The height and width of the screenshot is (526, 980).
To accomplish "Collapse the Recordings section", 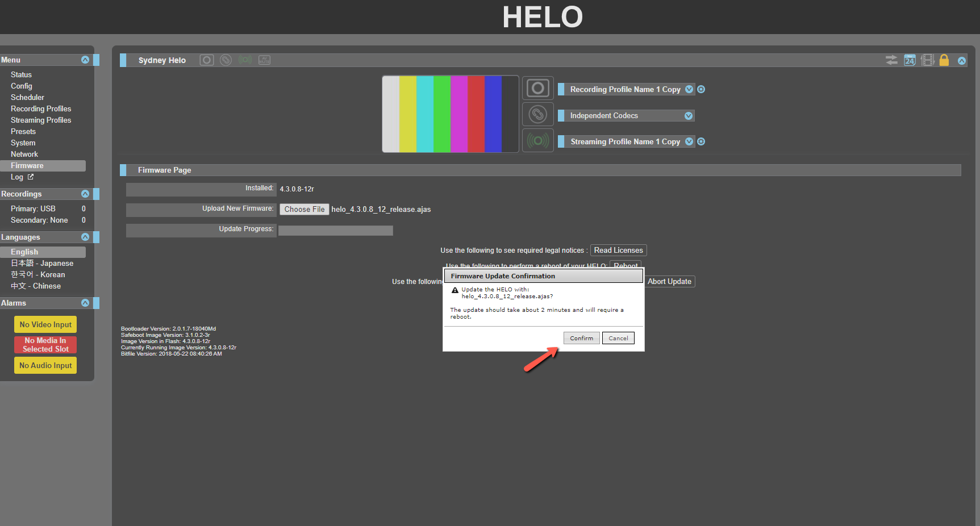I will pyautogui.click(x=85, y=194).
